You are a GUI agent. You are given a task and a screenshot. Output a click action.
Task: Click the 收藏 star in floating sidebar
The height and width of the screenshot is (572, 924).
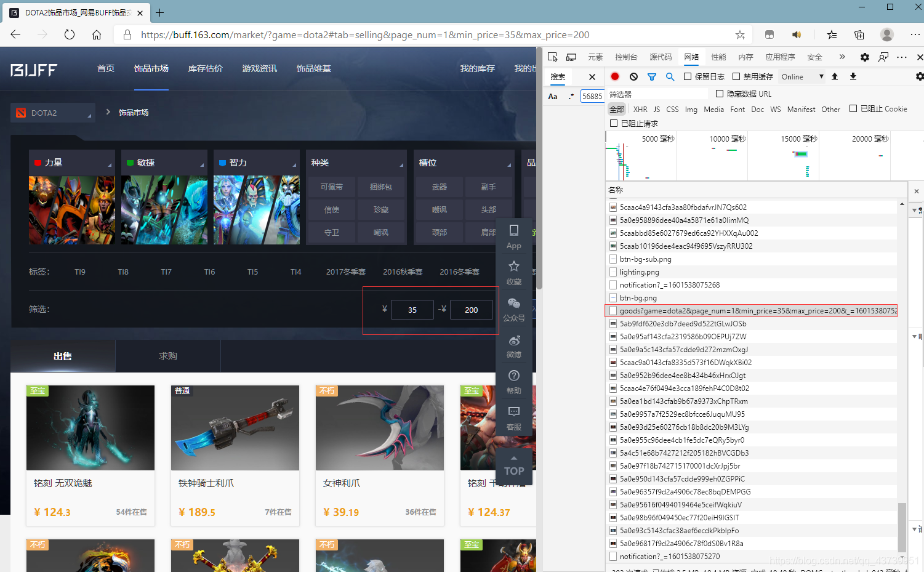pos(514,273)
